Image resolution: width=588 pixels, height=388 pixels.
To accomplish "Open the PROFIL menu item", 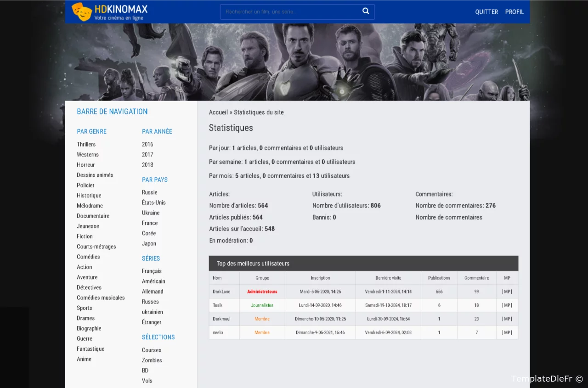I will [514, 12].
